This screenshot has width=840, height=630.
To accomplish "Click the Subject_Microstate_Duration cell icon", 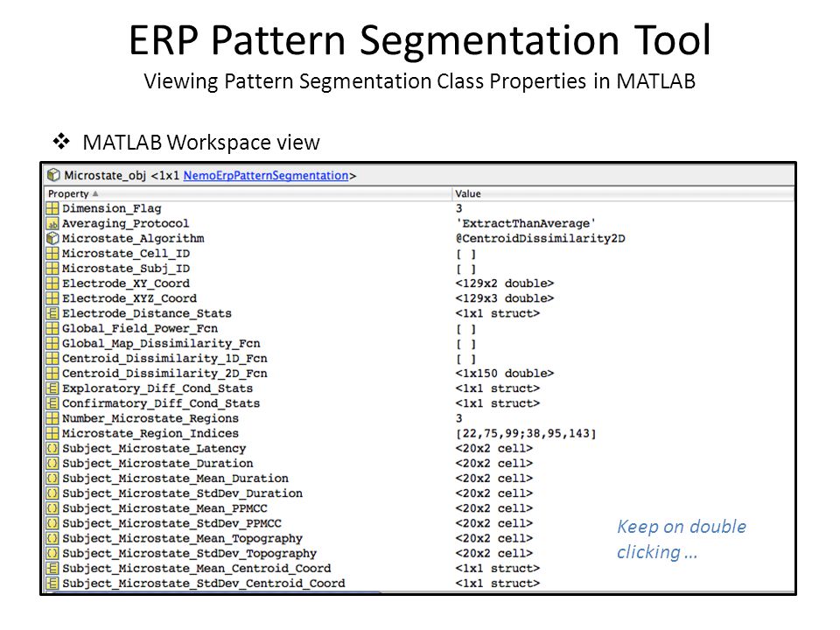I will tap(52, 464).
